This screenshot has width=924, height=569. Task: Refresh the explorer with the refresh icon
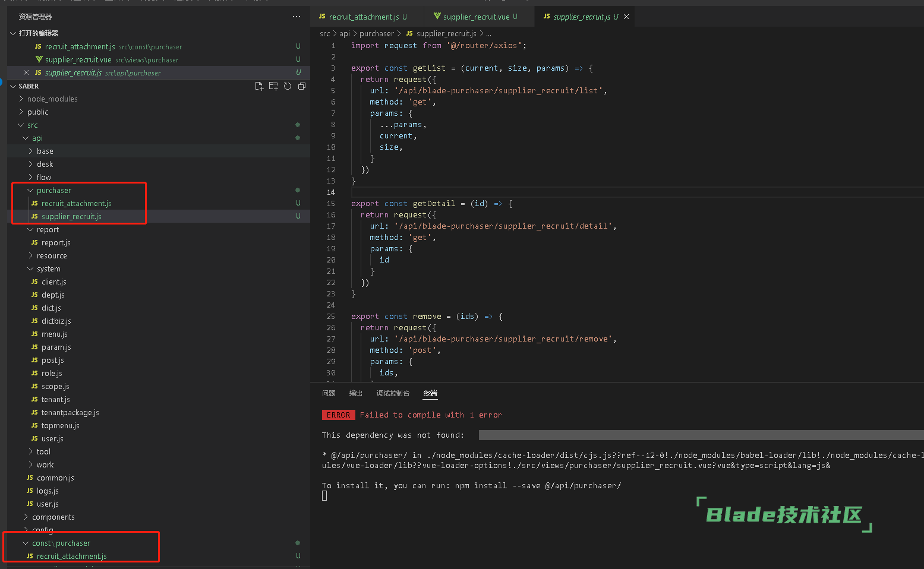(x=288, y=86)
